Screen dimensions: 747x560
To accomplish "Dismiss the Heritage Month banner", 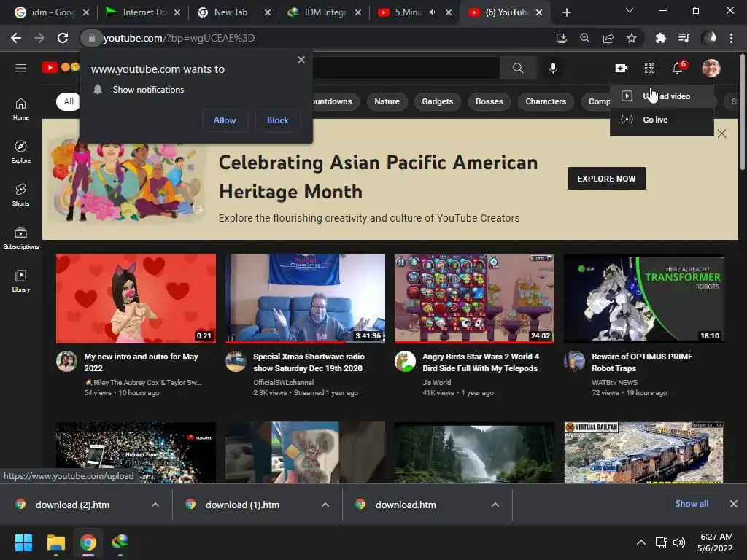I will 721,134.
